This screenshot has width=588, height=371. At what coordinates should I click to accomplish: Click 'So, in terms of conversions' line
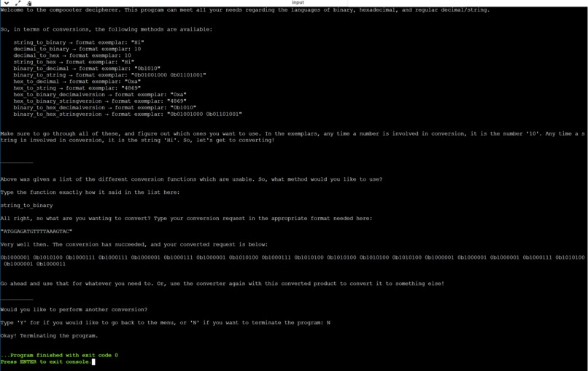tap(107, 29)
